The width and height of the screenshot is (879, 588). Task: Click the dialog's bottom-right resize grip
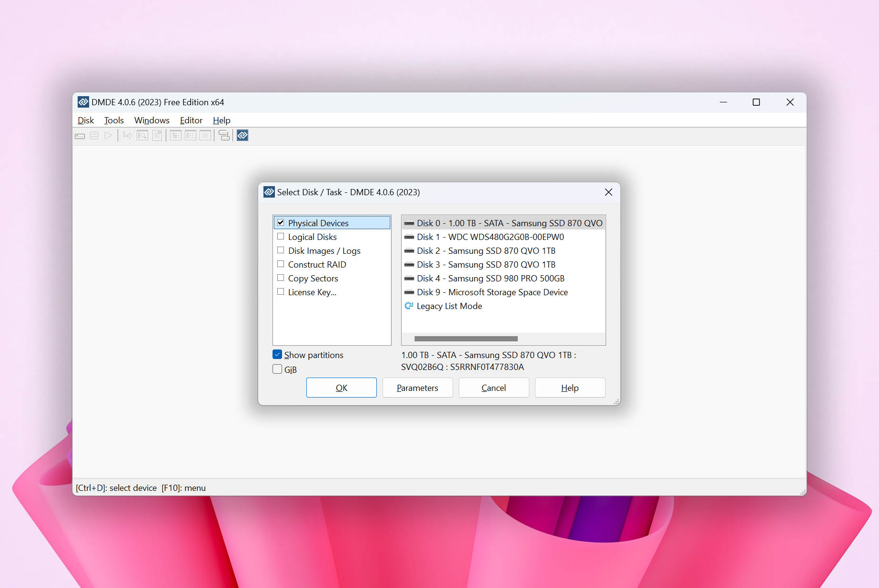(616, 402)
